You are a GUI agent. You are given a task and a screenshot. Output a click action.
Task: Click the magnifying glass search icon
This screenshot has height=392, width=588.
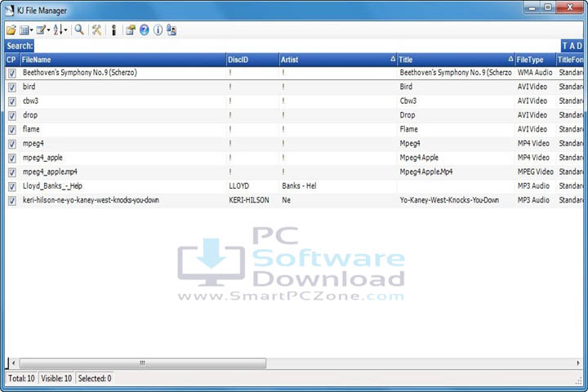tap(78, 29)
